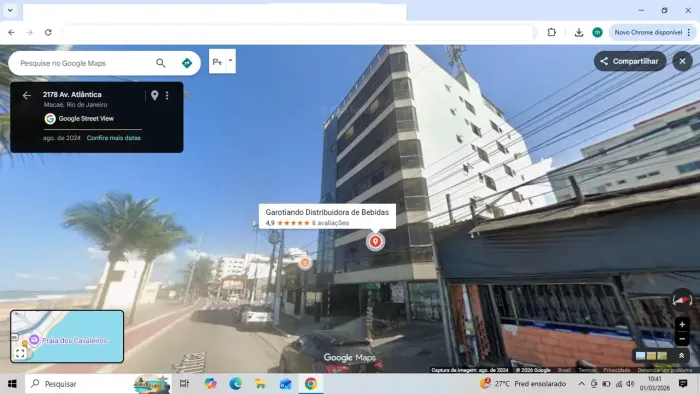Click the browser back navigation arrow
700x394 pixels.
click(11, 32)
